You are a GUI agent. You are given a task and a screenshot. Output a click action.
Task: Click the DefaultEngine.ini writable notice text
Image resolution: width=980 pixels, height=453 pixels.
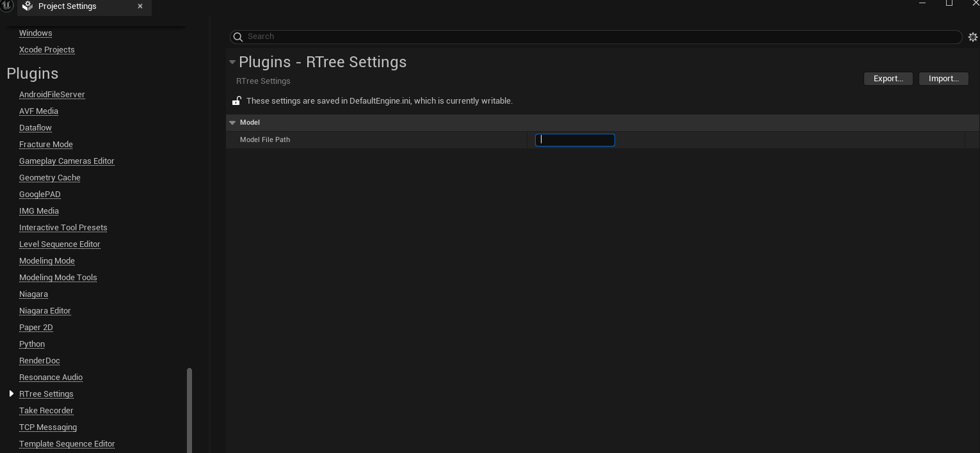[380, 101]
